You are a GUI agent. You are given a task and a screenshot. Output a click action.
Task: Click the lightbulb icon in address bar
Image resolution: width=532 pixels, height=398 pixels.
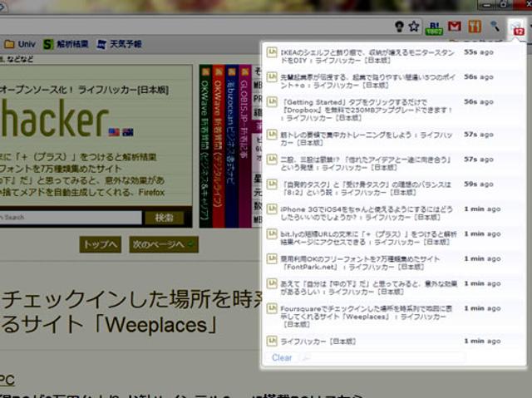click(x=399, y=26)
